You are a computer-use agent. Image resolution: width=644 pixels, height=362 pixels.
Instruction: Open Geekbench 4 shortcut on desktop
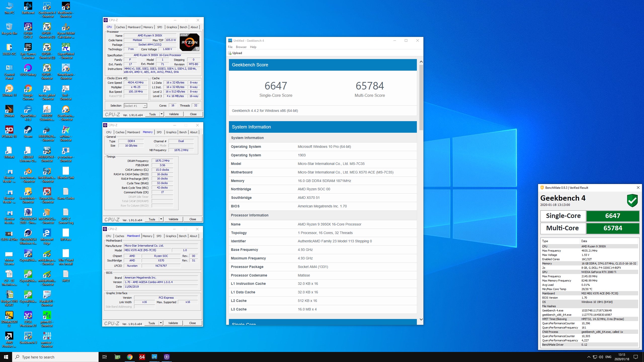click(47, 10)
